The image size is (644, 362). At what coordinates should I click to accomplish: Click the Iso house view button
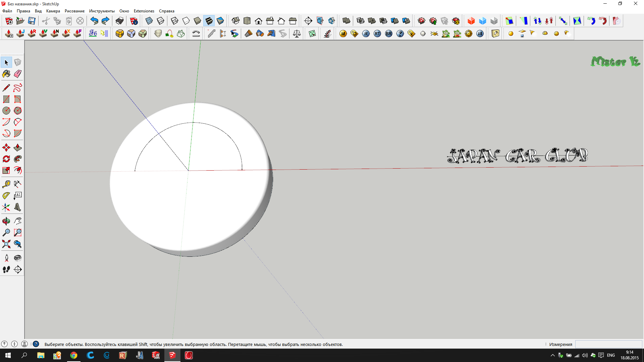point(235,21)
